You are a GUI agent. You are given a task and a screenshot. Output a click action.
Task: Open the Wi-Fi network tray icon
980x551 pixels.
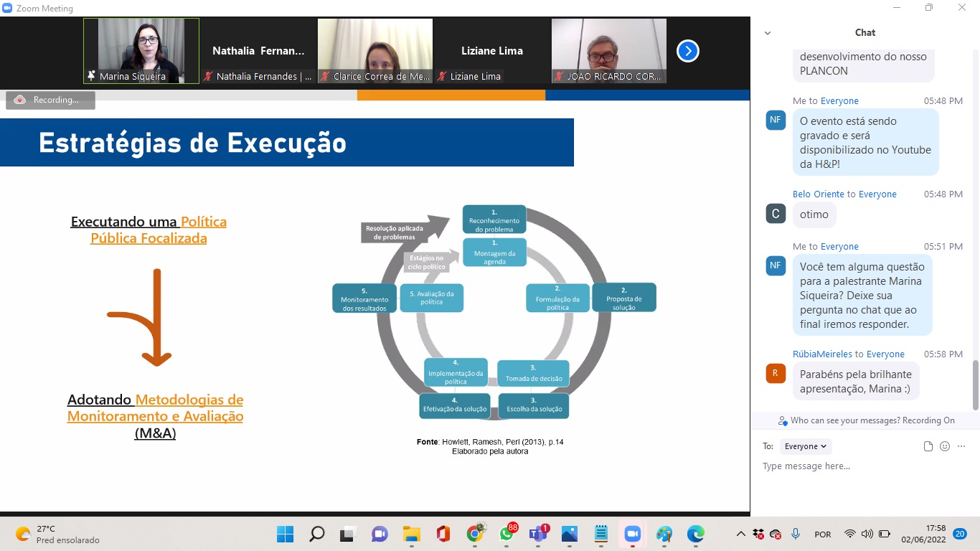click(x=850, y=534)
